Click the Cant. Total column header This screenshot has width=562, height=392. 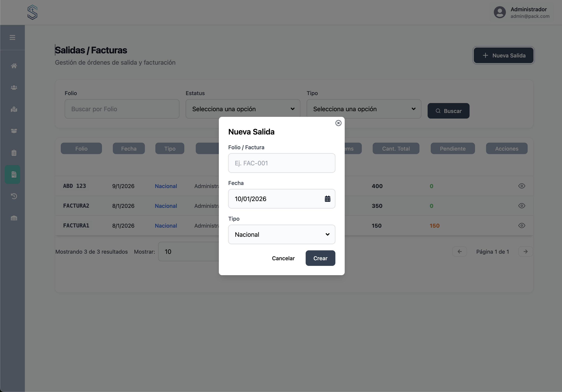click(x=396, y=149)
